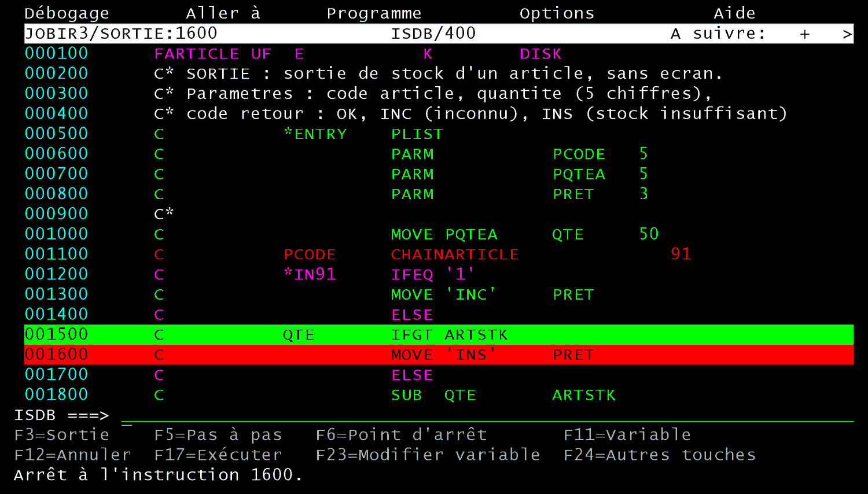The width and height of the screenshot is (868, 494).
Task: Click F6=Point d'arrêt breakpoint key
Action: click(402, 435)
